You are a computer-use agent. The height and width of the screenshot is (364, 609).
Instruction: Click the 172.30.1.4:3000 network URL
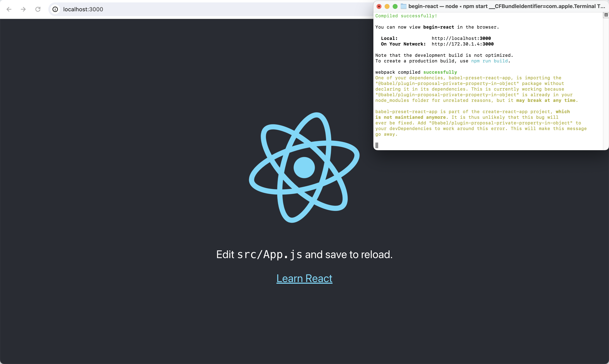(x=463, y=44)
